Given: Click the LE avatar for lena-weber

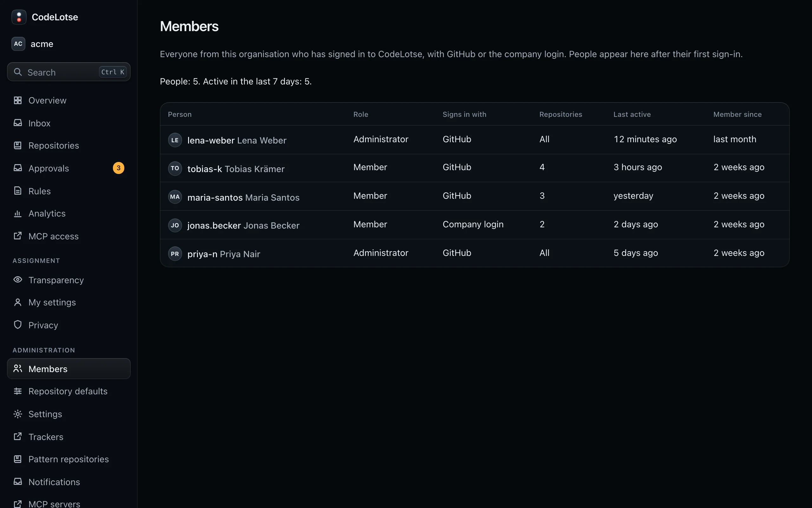Looking at the screenshot, I should 175,140.
